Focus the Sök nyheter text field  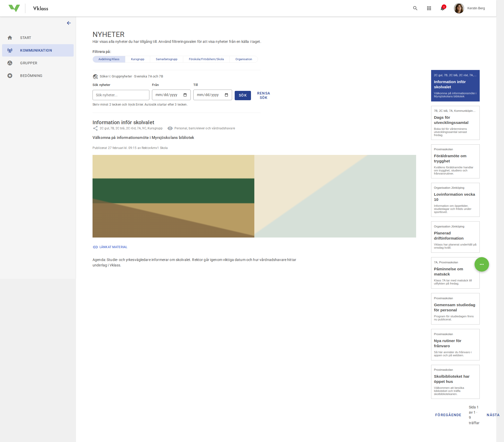click(121, 95)
